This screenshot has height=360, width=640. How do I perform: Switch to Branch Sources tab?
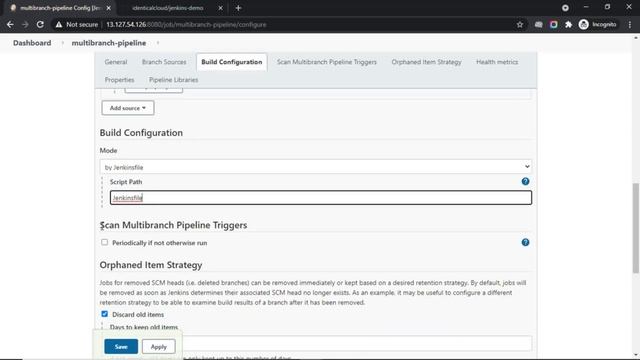tap(164, 62)
